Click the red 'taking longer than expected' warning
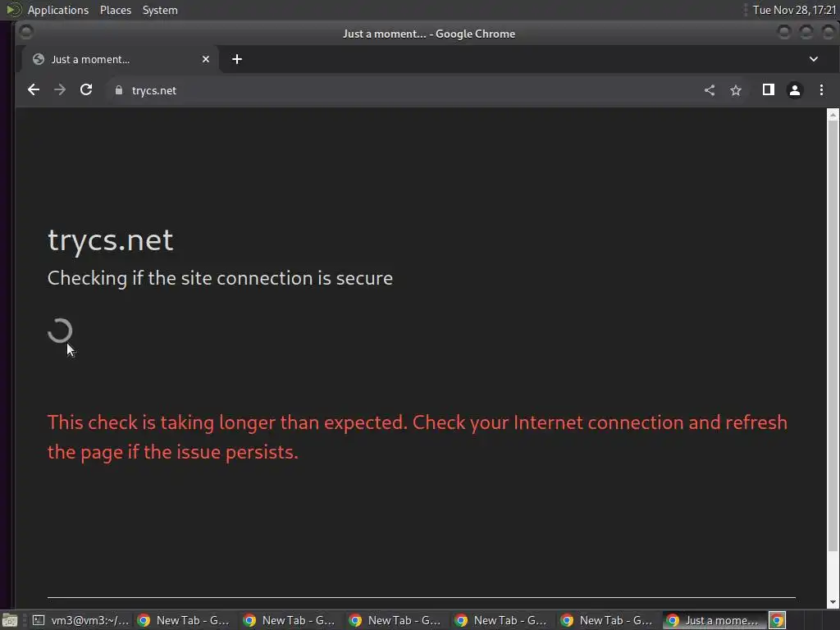Viewport: 840px width, 630px height. pos(418,437)
